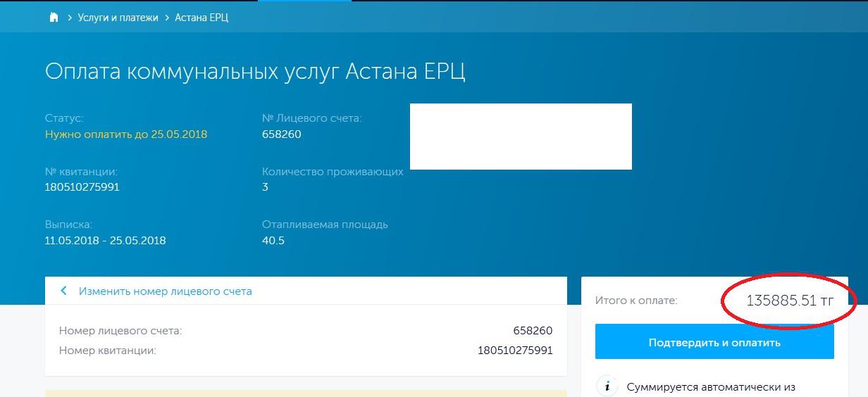Click the Статус: label
868x397 pixels.
(x=64, y=118)
